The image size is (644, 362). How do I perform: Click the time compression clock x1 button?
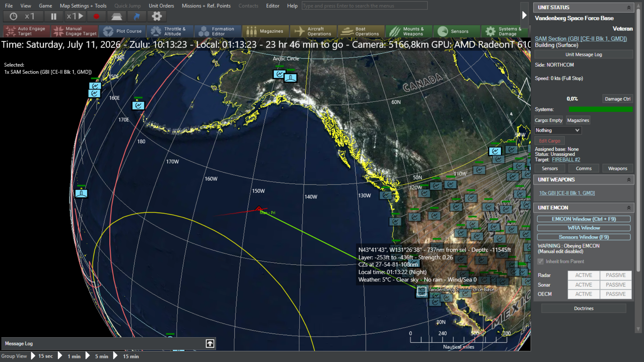click(23, 16)
